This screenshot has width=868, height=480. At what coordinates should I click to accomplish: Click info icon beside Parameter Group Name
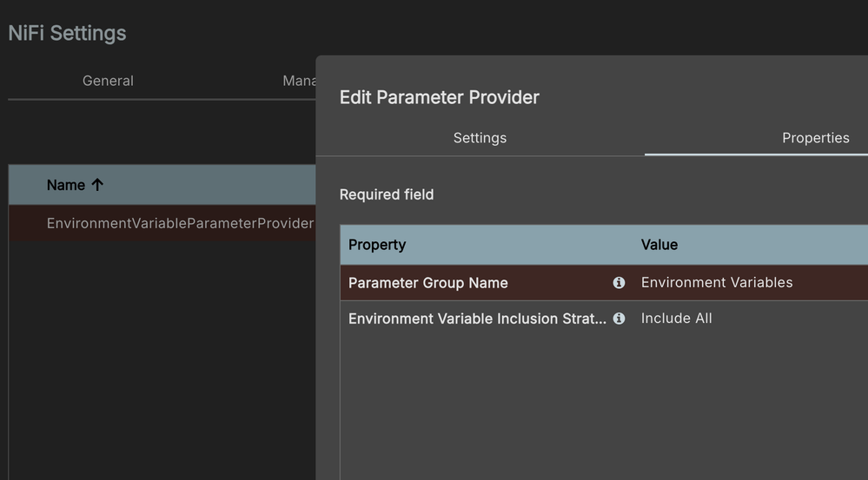[x=619, y=283]
